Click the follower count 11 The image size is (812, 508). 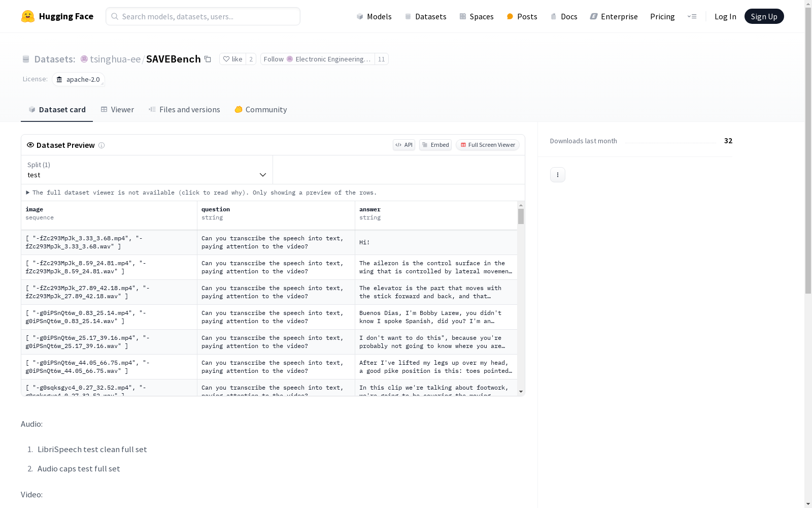tap(382, 59)
